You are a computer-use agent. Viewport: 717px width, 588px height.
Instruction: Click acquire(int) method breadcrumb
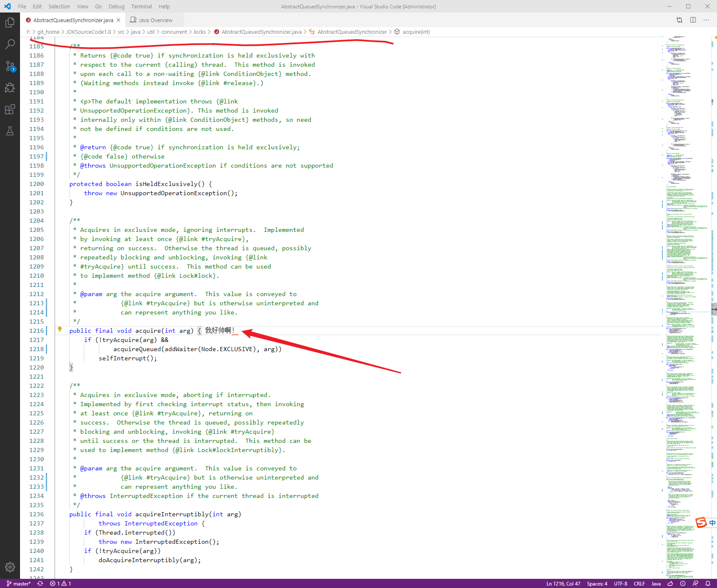pos(416,32)
